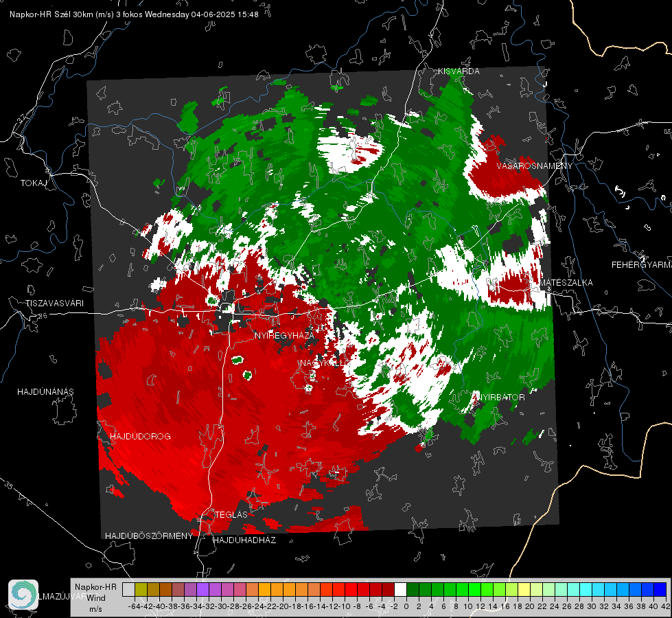Pick the swatch between -38 and -36
The image size is (672, 618).
coord(178,589)
